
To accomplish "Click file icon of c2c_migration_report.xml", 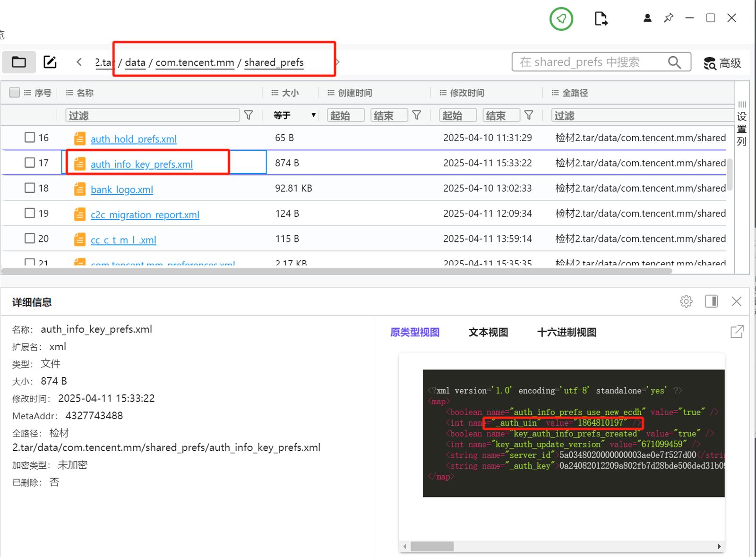I will 80,214.
